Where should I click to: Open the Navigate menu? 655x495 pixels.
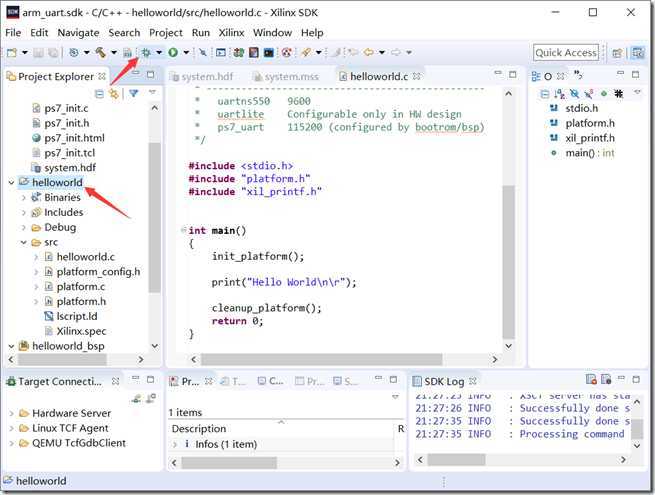(79, 33)
